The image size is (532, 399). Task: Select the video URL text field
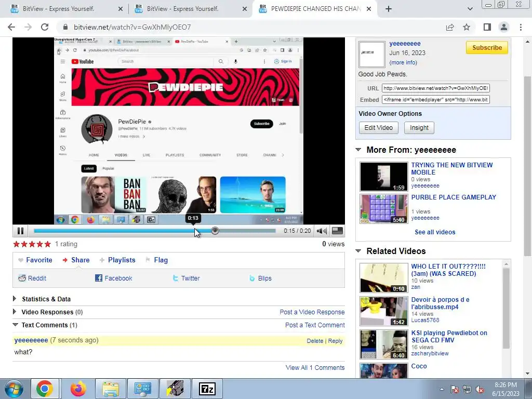tap(436, 88)
